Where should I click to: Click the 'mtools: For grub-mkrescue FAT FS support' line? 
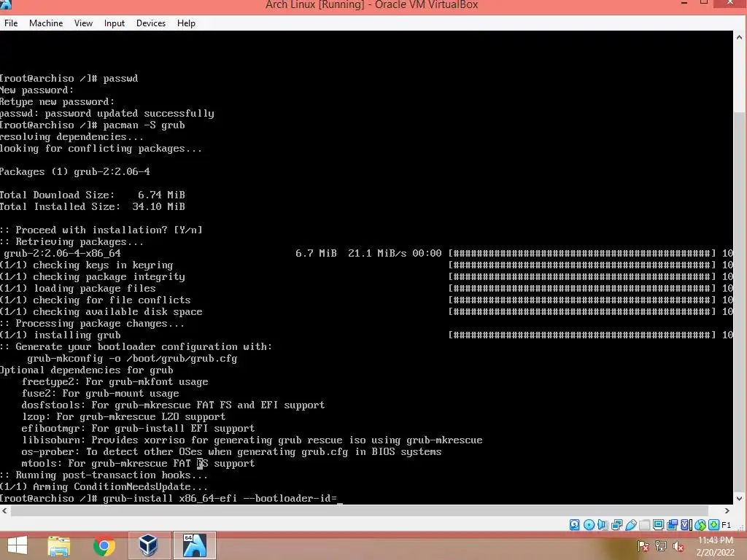pos(138,463)
